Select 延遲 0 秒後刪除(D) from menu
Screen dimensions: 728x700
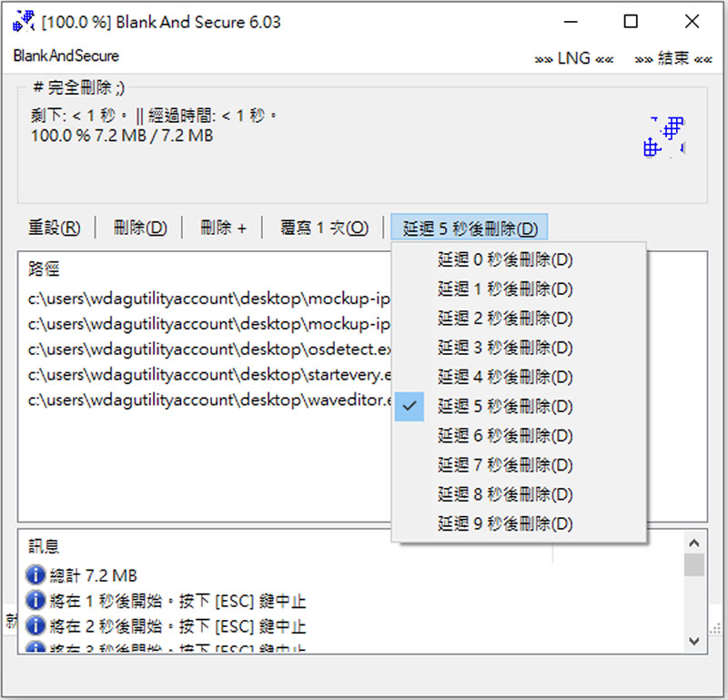click(520, 259)
